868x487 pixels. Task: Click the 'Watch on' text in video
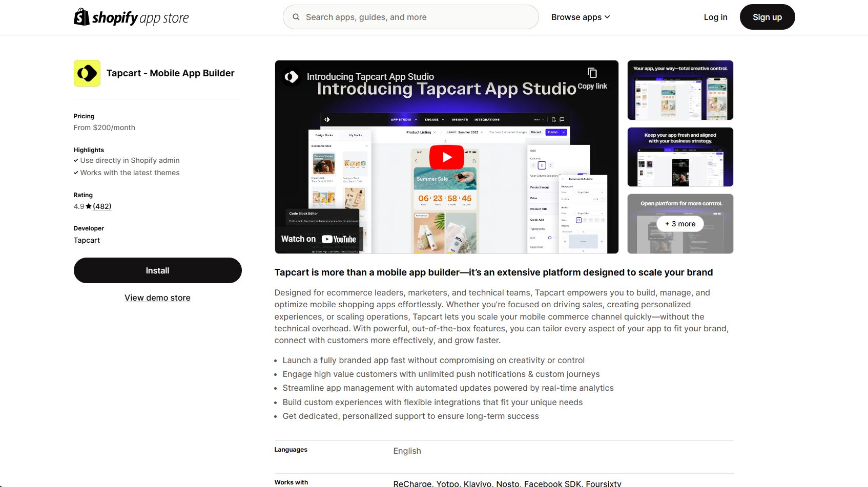[298, 239]
